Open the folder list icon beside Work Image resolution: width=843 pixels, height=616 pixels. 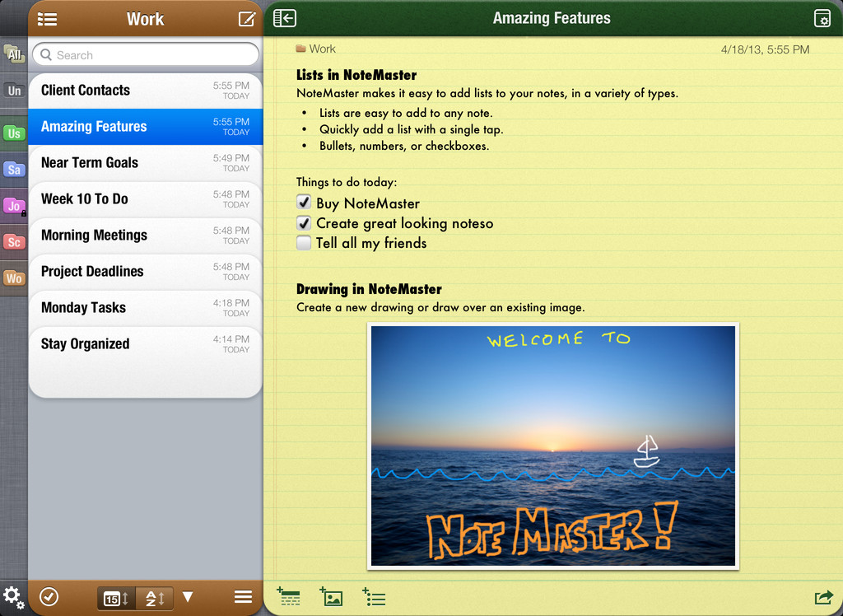pyautogui.click(x=47, y=20)
